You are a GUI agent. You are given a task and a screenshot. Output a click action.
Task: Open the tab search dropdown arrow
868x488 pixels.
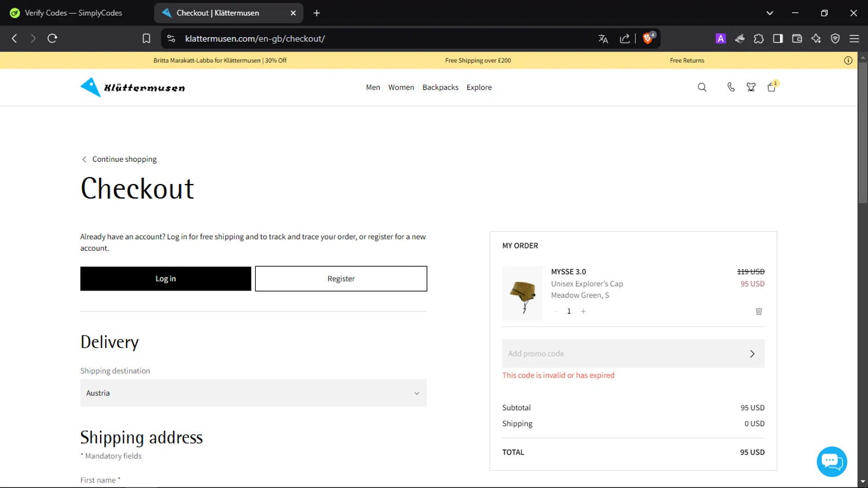pyautogui.click(x=770, y=13)
